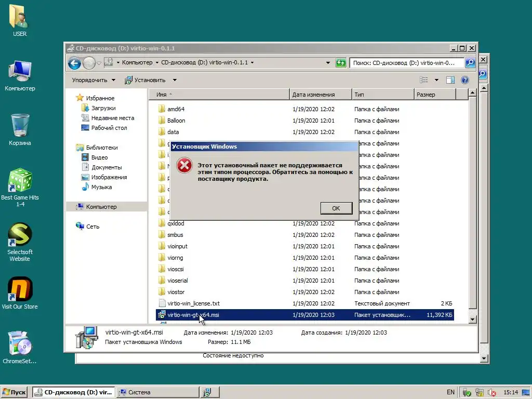Image resolution: width=532 pixels, height=399 pixels.
Task: Select the amd64 folder
Action: point(176,109)
